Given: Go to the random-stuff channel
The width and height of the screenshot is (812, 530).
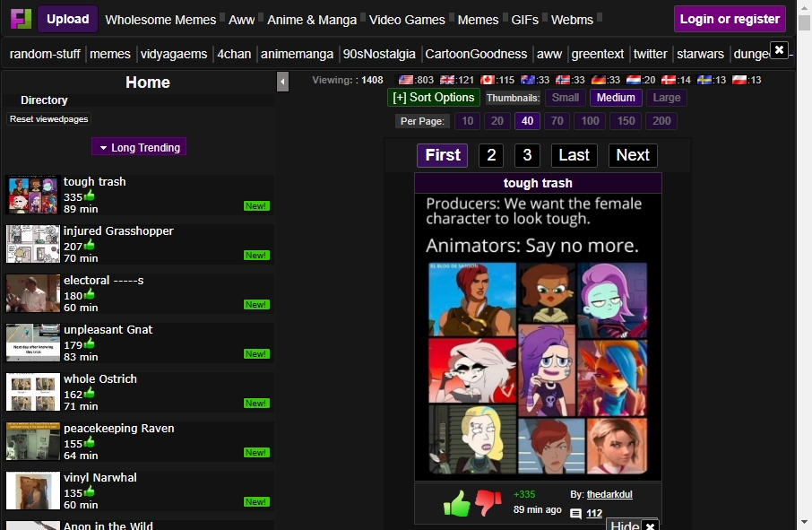Looking at the screenshot, I should pos(45,54).
